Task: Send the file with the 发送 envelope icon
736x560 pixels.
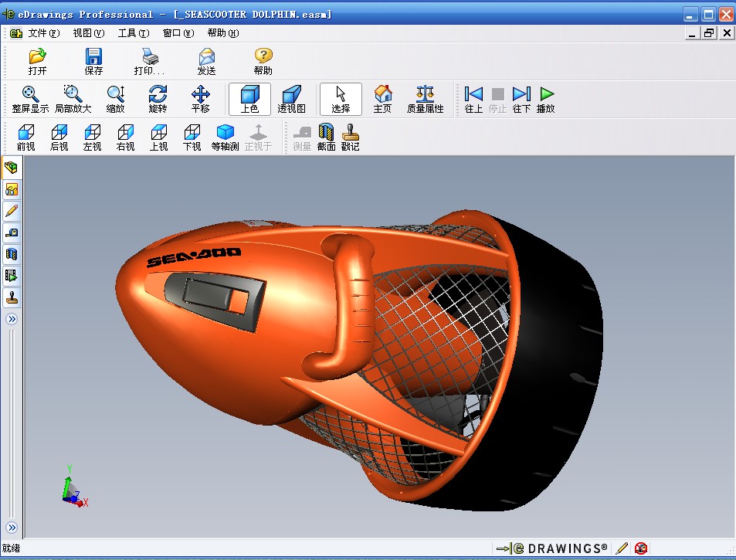Action: tap(206, 62)
